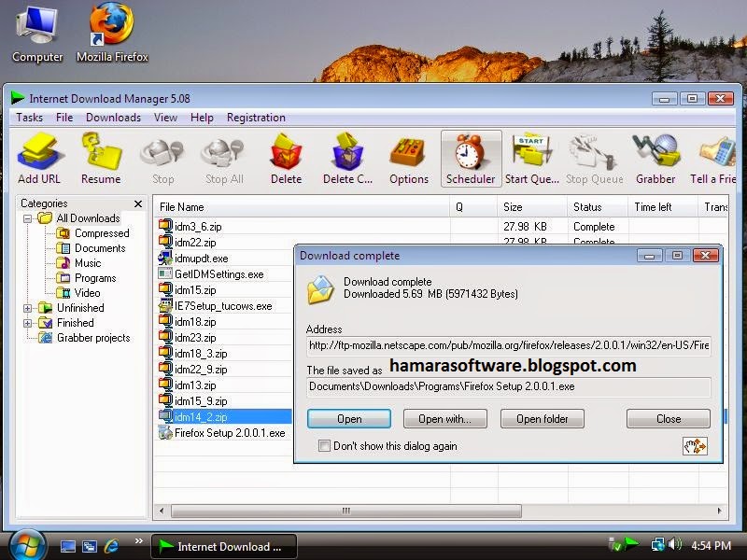Click the Internet Explorer quick launch icon
The width and height of the screenshot is (747, 560).
pos(111,546)
